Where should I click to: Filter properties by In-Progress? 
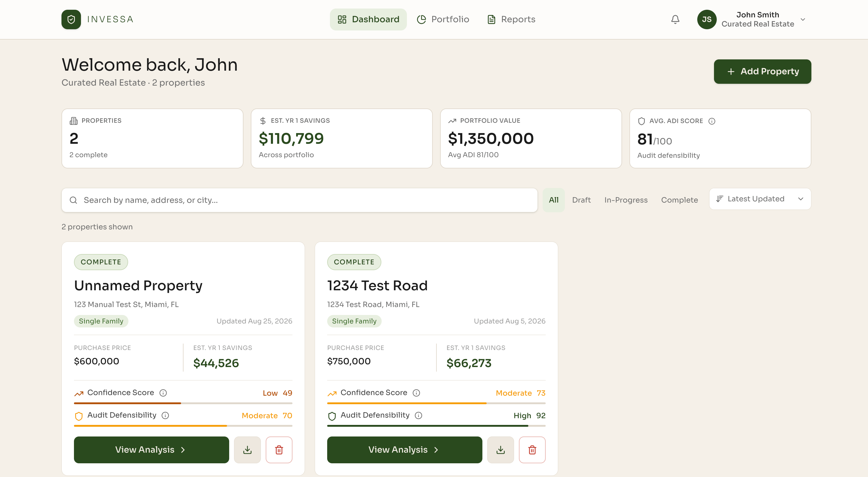[626, 200]
